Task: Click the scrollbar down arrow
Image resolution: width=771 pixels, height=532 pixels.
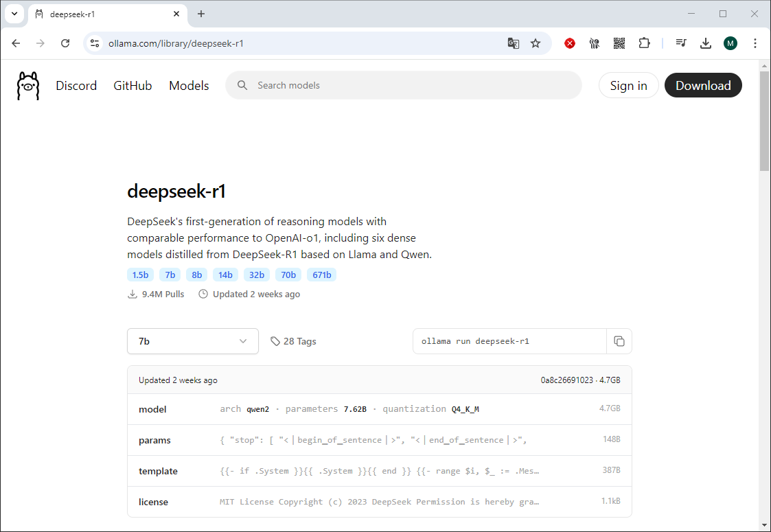Action: pyautogui.click(x=764, y=526)
